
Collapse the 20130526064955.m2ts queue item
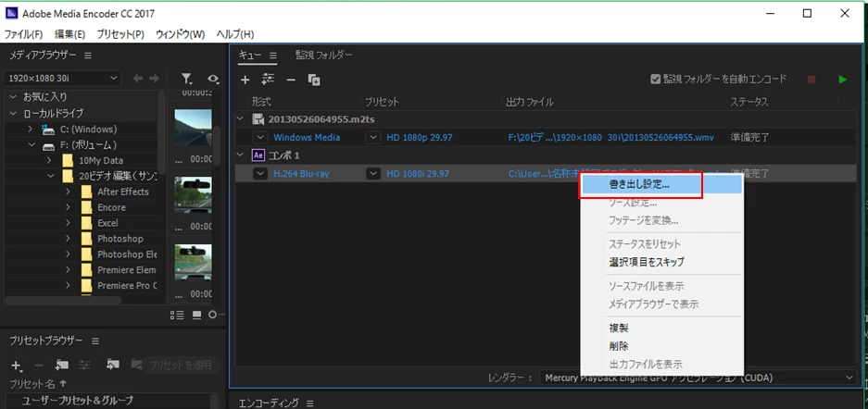pos(240,118)
